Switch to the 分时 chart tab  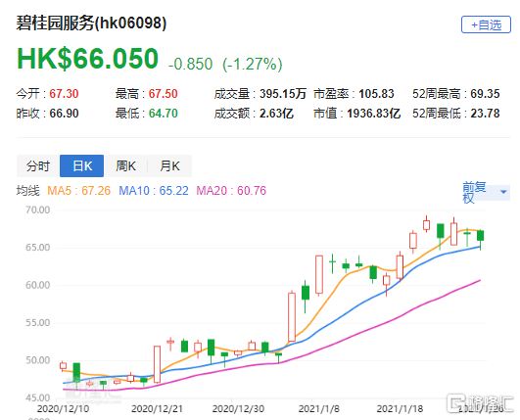tap(38, 165)
